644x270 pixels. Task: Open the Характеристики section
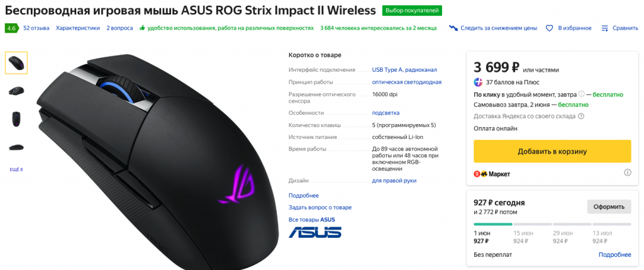[x=77, y=28]
